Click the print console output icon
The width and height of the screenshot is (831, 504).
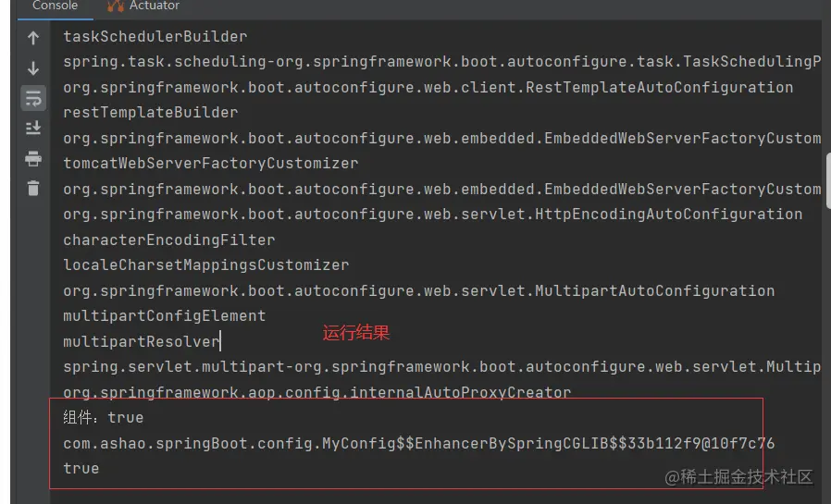click(33, 158)
